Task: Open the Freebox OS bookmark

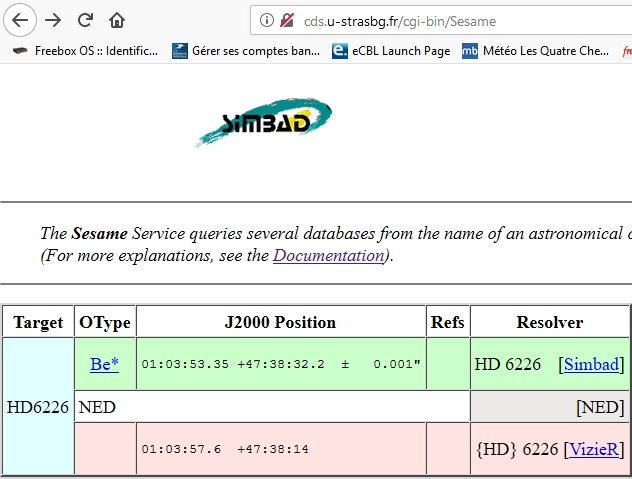Action: [86, 50]
